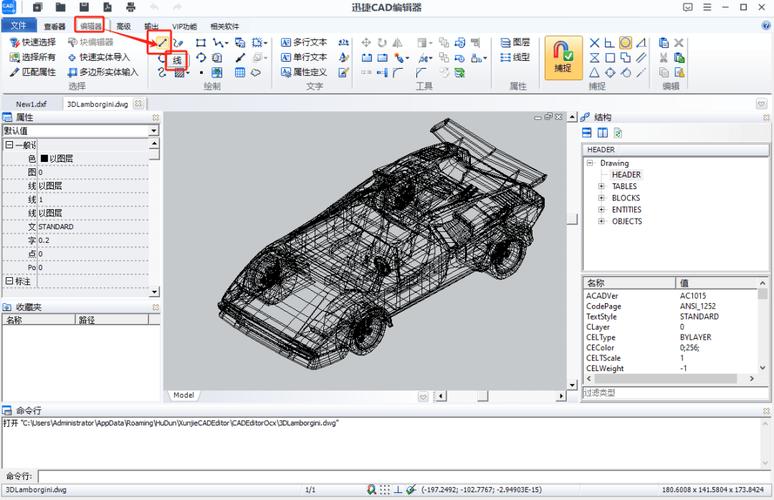This screenshot has height=500, width=774.
Task: Toggle the 捕捉 snap button
Action: tap(563, 58)
